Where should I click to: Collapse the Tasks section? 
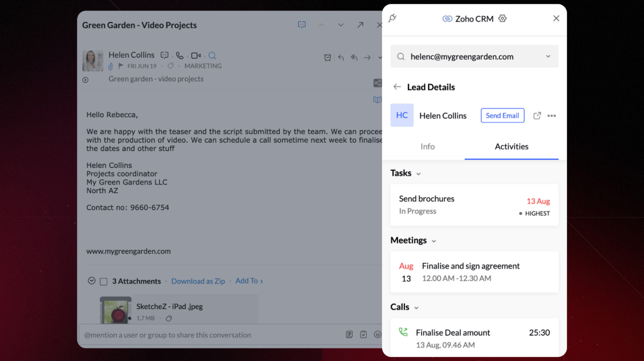tap(418, 174)
